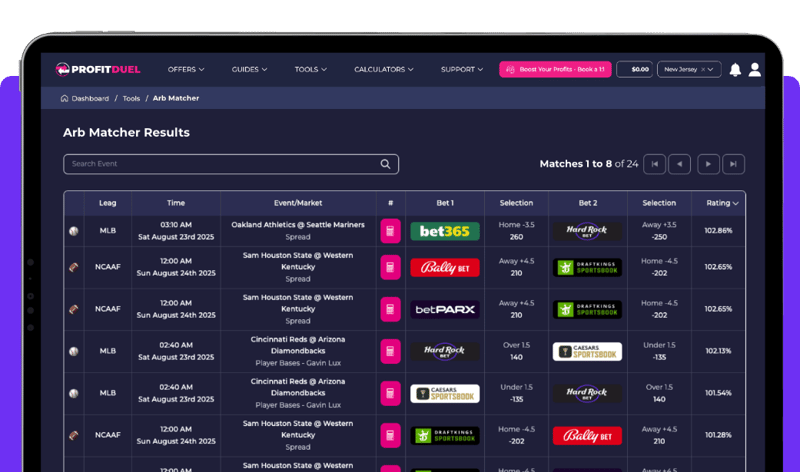
Task: Open calculator for the betPARX row
Action: tap(390, 309)
